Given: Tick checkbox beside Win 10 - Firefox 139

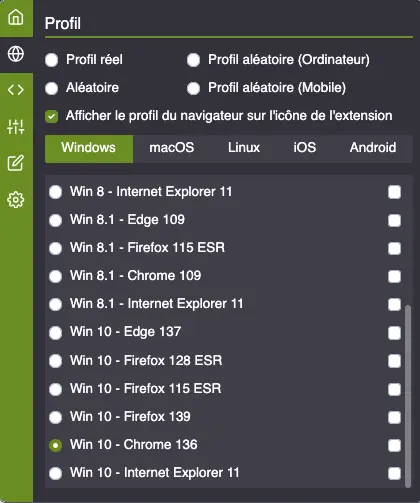Looking at the screenshot, I should pos(394,417).
